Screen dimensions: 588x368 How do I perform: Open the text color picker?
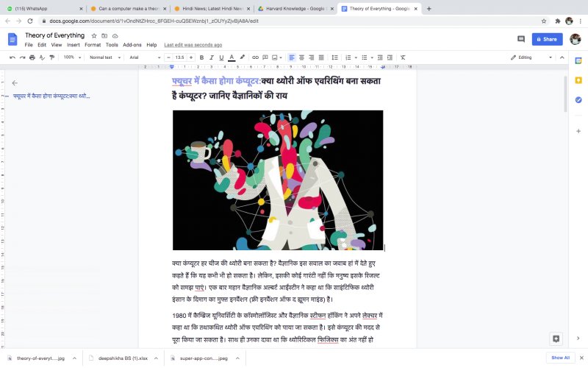click(232, 57)
